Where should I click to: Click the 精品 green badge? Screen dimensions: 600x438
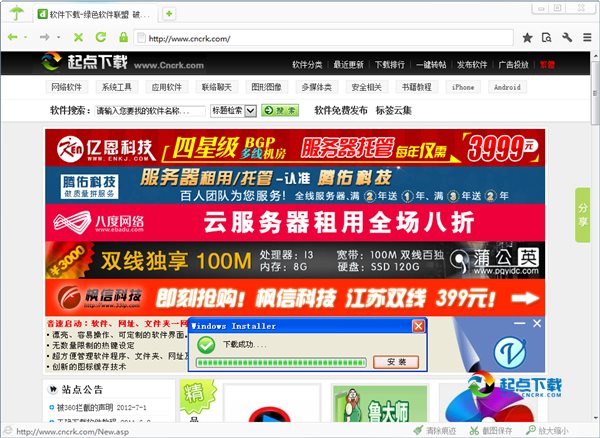click(x=197, y=399)
